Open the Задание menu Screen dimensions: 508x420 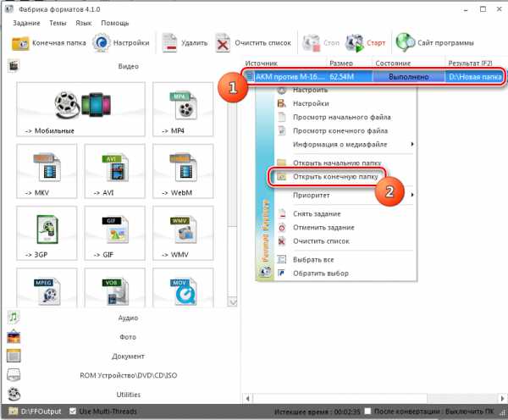click(26, 23)
